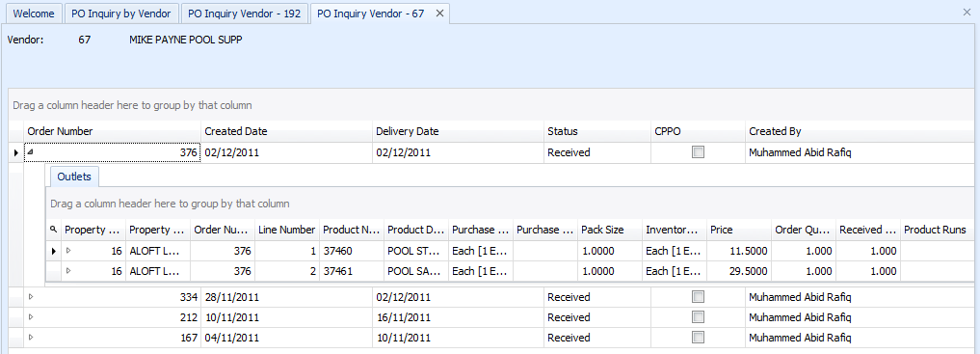The width and height of the screenshot is (980, 354).
Task: Click price 29.5000 cell
Action: 739,271
